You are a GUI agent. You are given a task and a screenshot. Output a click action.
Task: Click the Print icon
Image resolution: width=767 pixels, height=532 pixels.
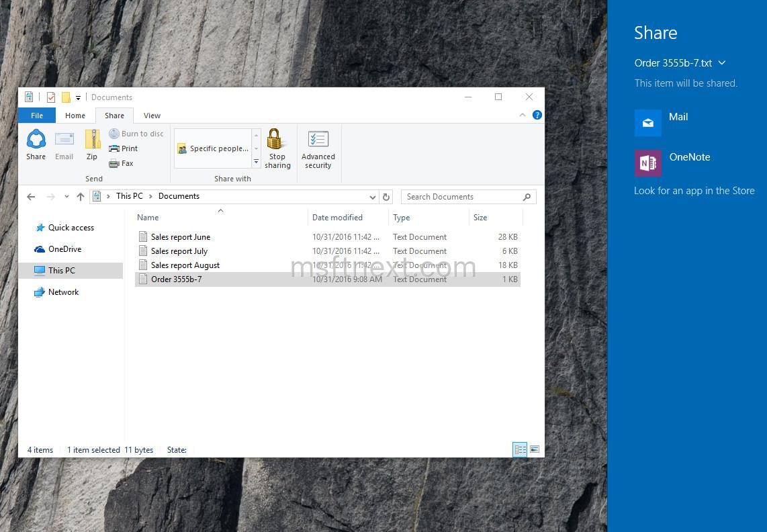coord(116,148)
